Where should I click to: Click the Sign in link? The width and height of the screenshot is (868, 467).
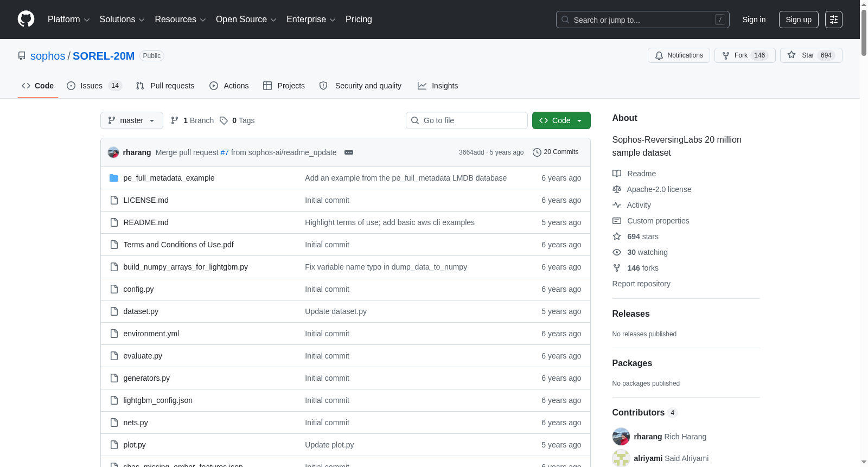pyautogui.click(x=754, y=20)
